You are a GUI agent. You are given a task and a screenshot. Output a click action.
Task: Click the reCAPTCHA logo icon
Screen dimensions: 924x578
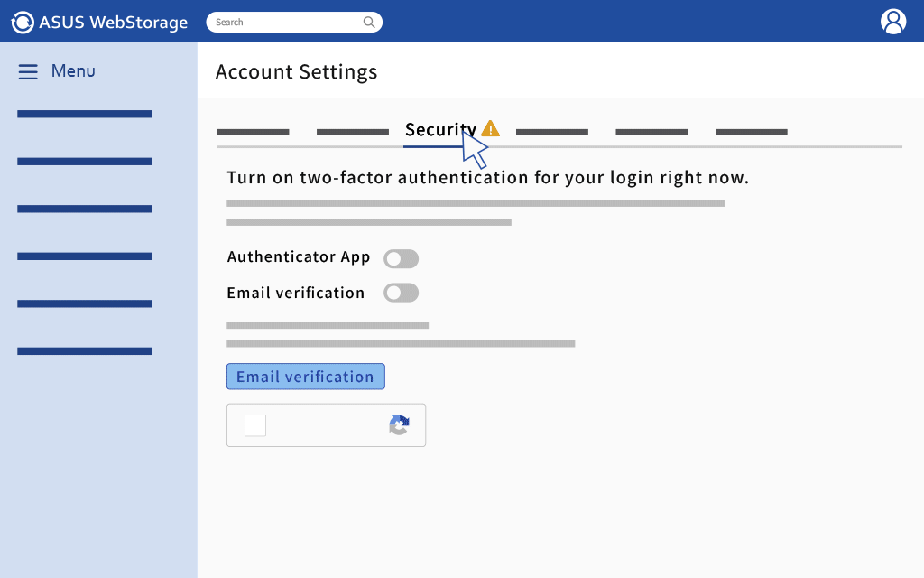(x=399, y=425)
